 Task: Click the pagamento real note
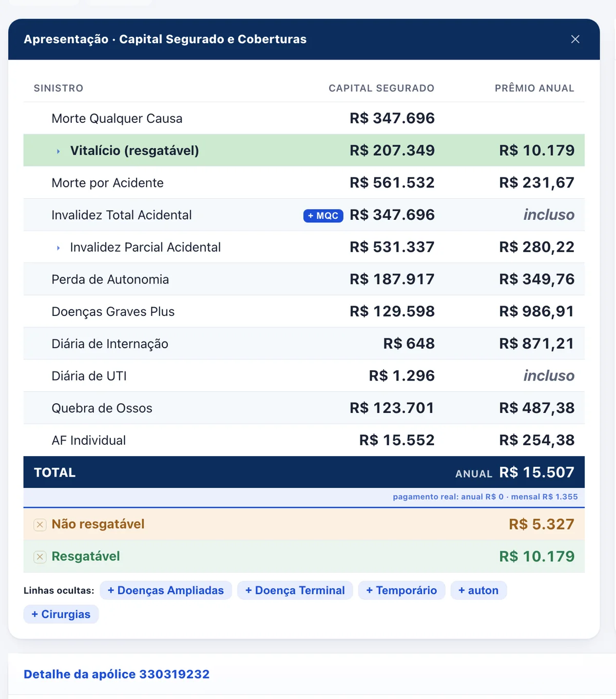pyautogui.click(x=485, y=497)
